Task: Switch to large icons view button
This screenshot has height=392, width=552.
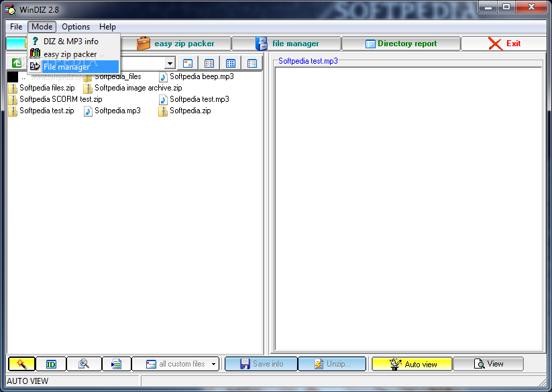Action: [x=188, y=63]
